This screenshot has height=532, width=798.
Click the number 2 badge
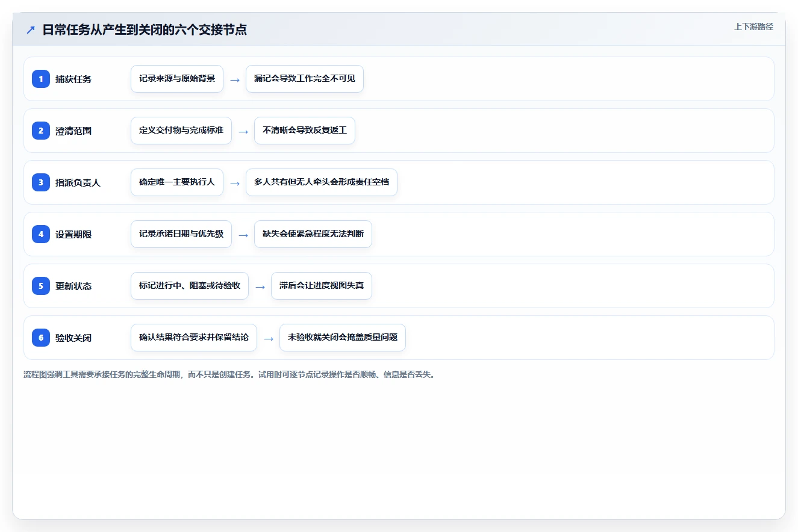coord(41,131)
